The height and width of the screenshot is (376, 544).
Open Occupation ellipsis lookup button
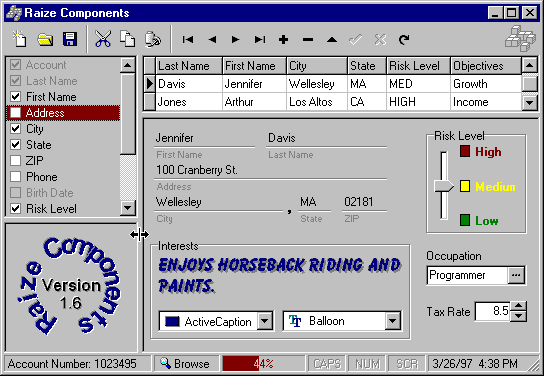(x=516, y=275)
